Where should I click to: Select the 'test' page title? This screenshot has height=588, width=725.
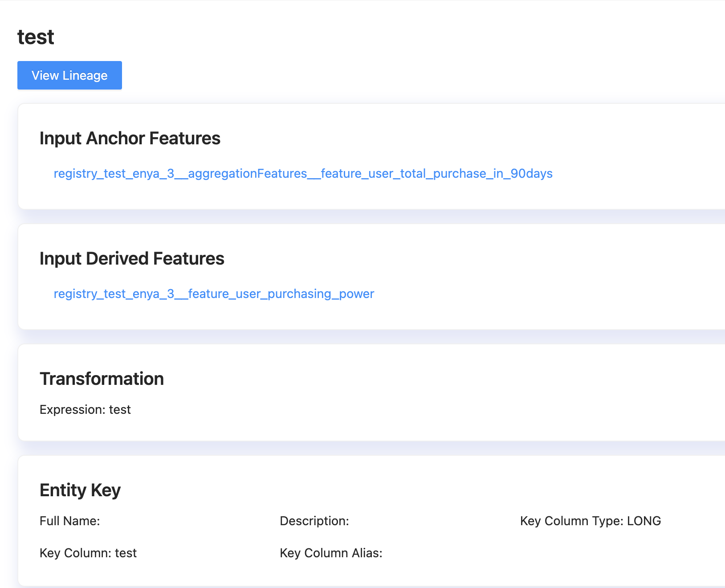click(36, 37)
